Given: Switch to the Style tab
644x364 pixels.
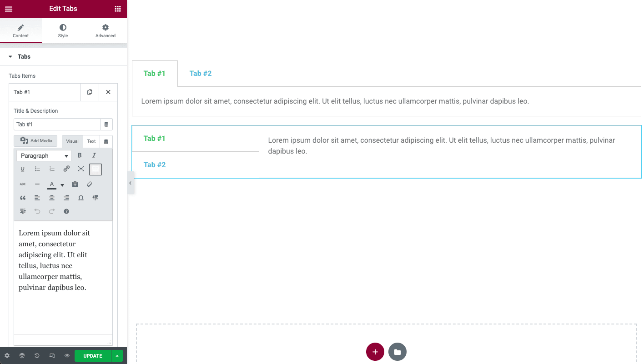Looking at the screenshot, I should click(x=63, y=30).
